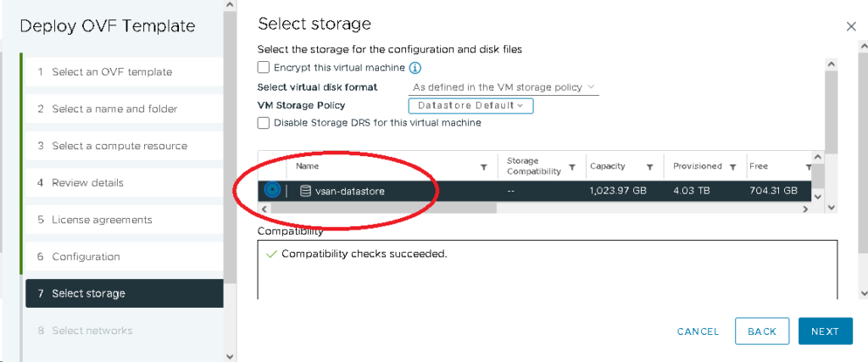The width and height of the screenshot is (868, 362).
Task: Go to step 4 Review details
Action: [87, 183]
